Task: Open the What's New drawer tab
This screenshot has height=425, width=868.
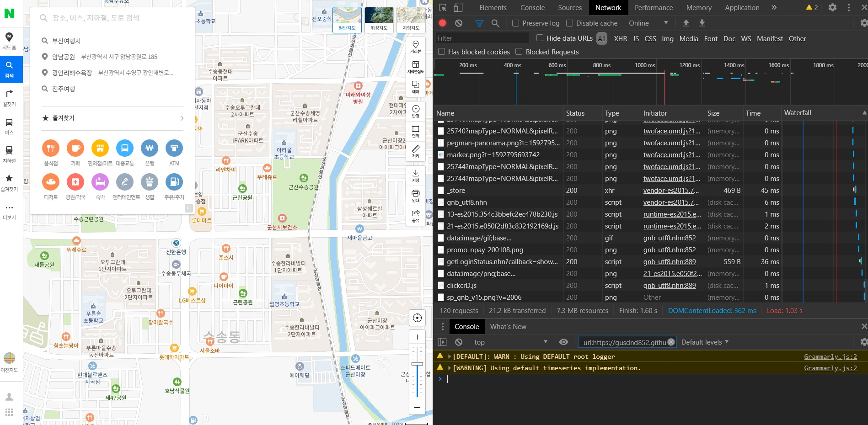Action: coord(508,327)
